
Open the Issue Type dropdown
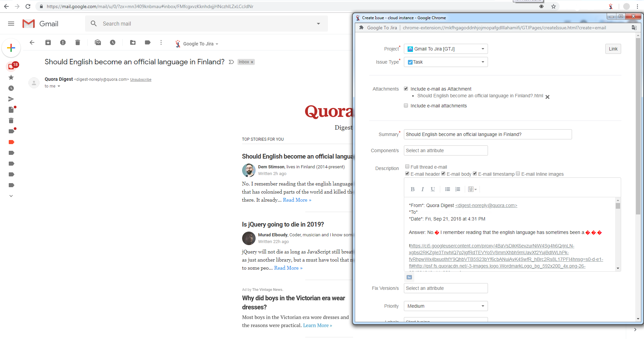pyautogui.click(x=446, y=62)
